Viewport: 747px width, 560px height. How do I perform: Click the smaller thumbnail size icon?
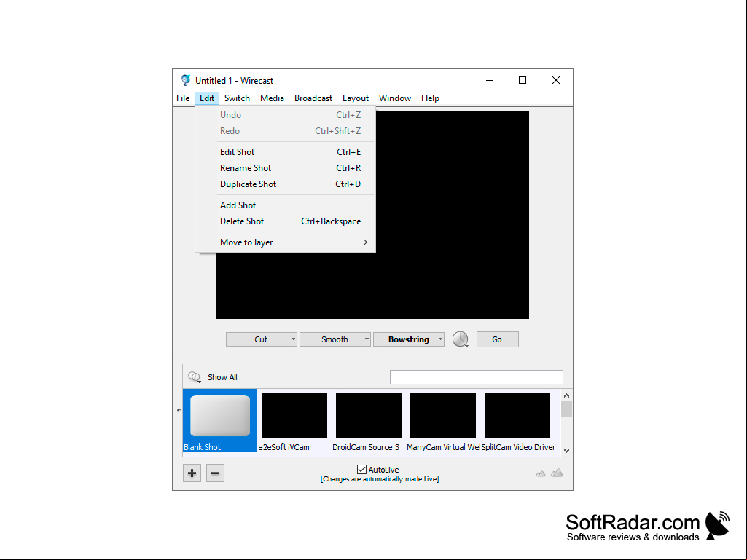click(540, 473)
